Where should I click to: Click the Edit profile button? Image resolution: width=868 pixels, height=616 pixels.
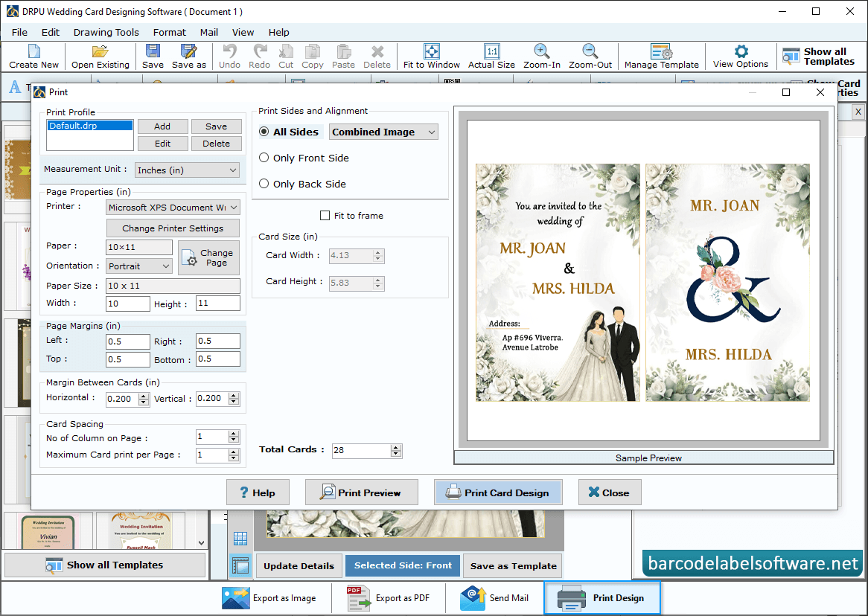coord(163,144)
